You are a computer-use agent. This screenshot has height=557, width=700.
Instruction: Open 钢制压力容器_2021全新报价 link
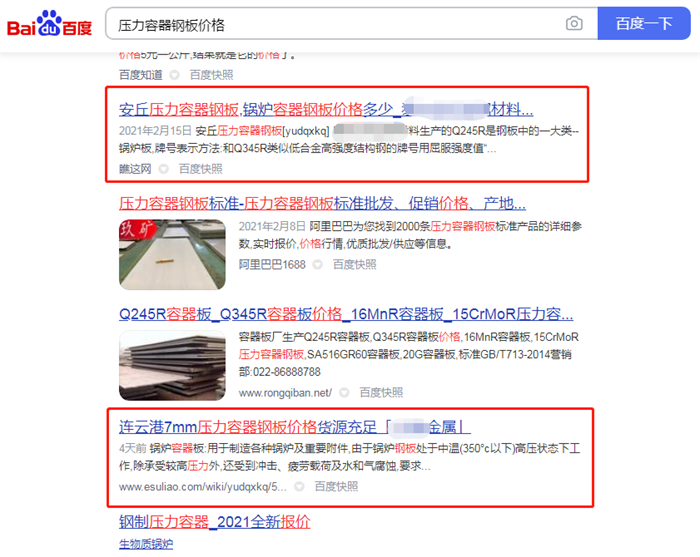[215, 522]
